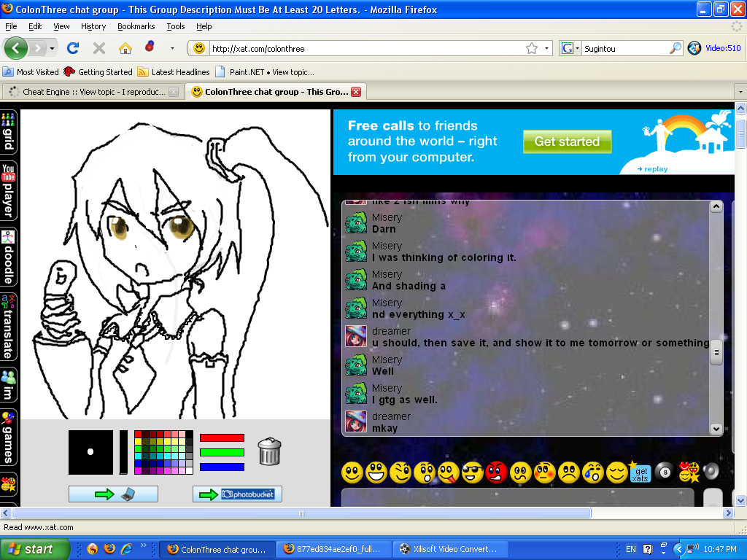Click the trash can to clear doodle
Image resolution: width=747 pixels, height=560 pixels.
click(x=269, y=451)
